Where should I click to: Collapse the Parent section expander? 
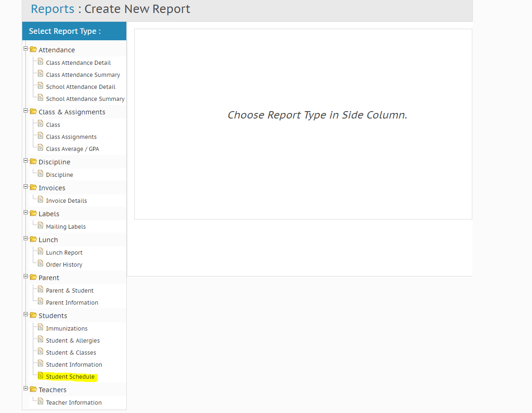point(25,276)
